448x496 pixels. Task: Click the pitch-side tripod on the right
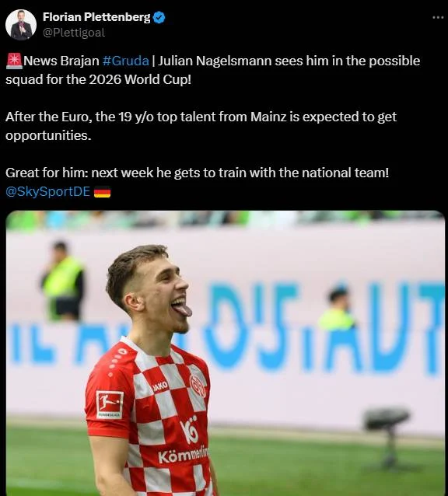pyautogui.click(x=387, y=438)
